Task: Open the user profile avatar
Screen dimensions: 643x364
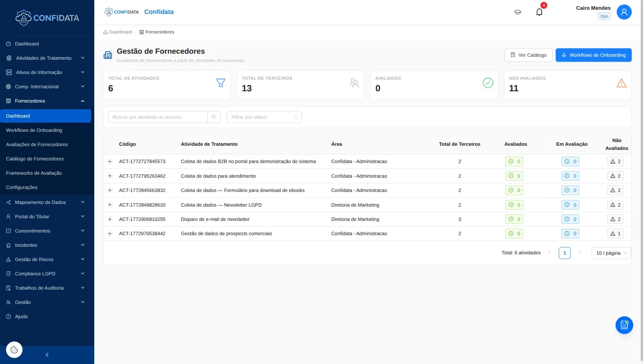Action: pos(623,12)
